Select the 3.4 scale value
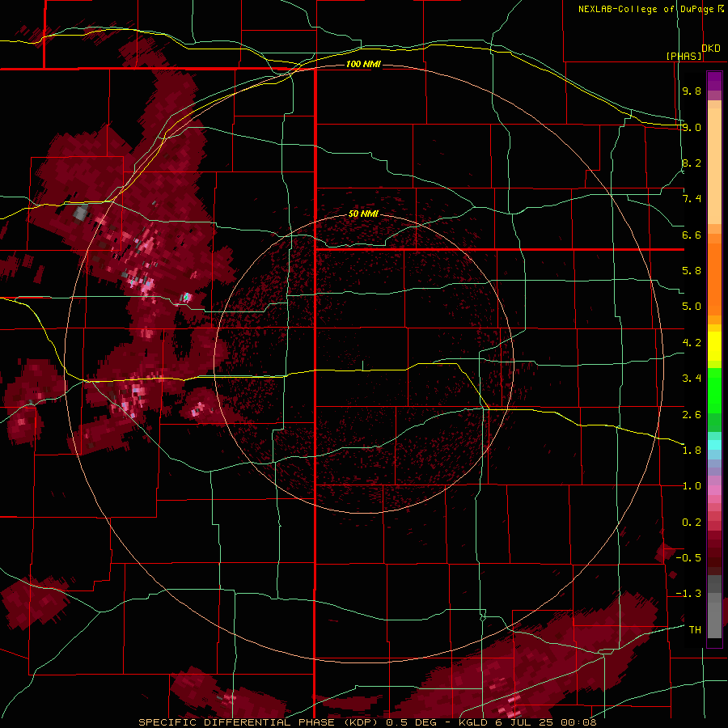 pos(692,379)
